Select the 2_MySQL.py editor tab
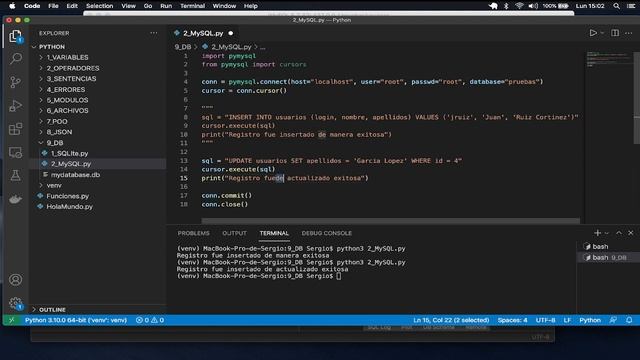This screenshot has width=640, height=360. (x=203, y=33)
